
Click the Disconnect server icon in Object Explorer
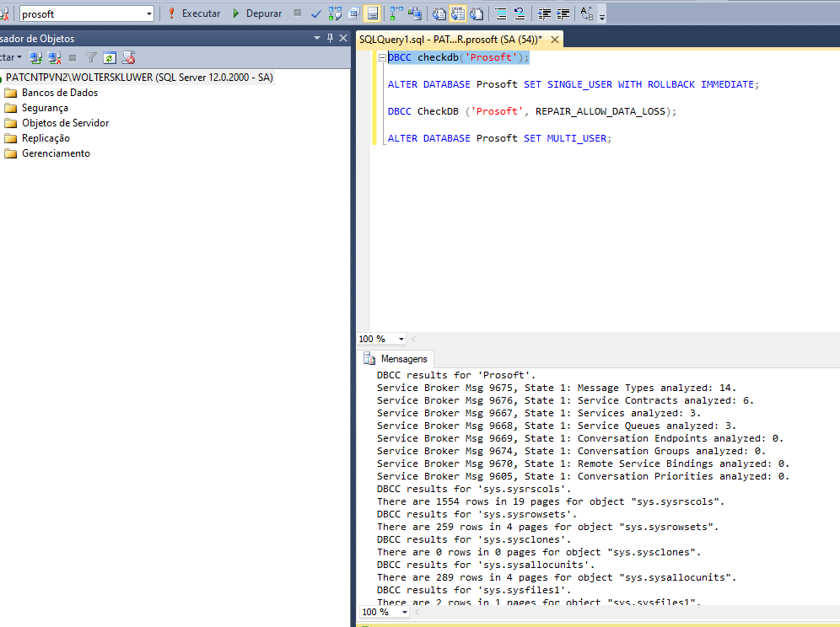click(55, 57)
